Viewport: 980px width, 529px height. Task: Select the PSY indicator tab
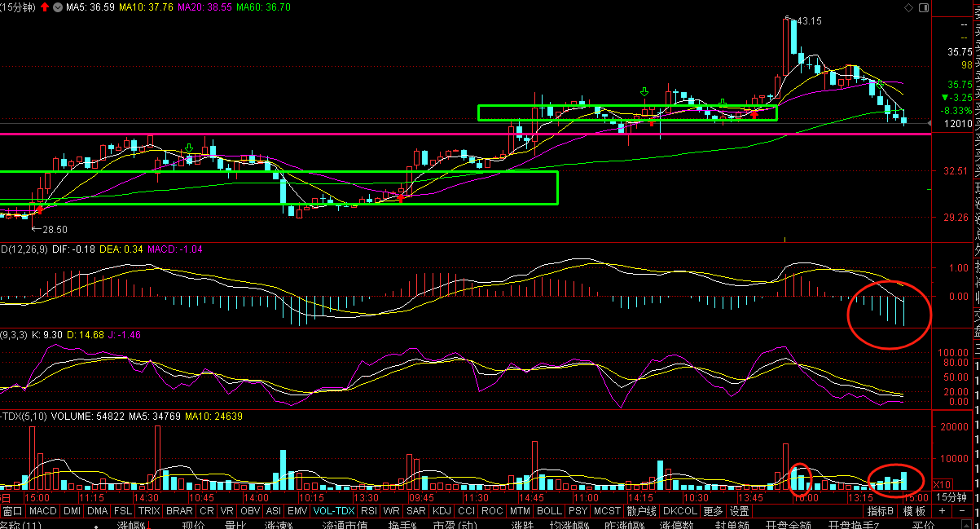[x=578, y=511]
